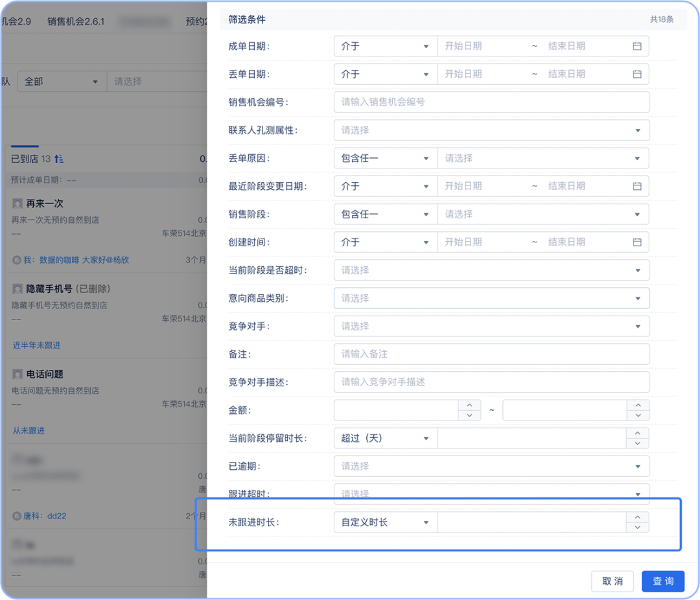The width and height of the screenshot is (700, 600).
Task: Expand 联系人孔测属性 dropdown
Action: tap(491, 130)
